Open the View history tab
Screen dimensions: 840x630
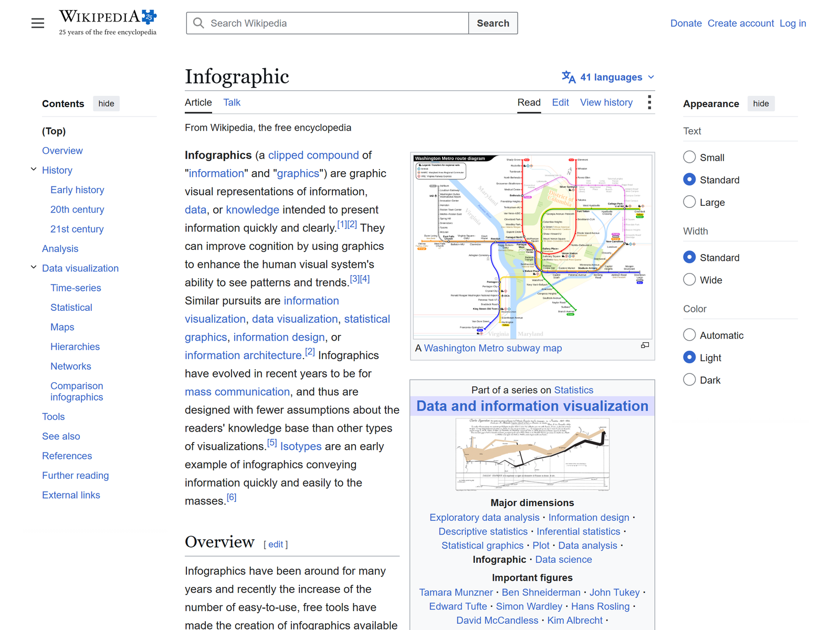(x=606, y=102)
